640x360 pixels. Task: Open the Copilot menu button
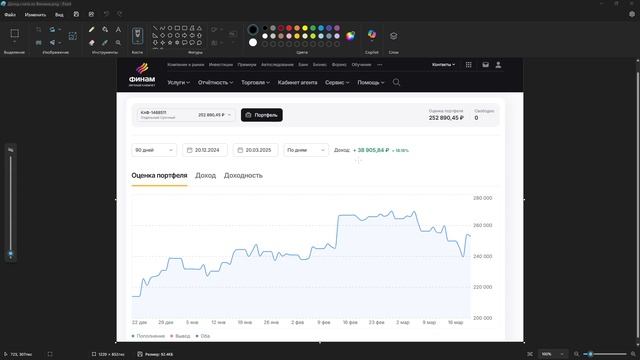click(x=372, y=35)
